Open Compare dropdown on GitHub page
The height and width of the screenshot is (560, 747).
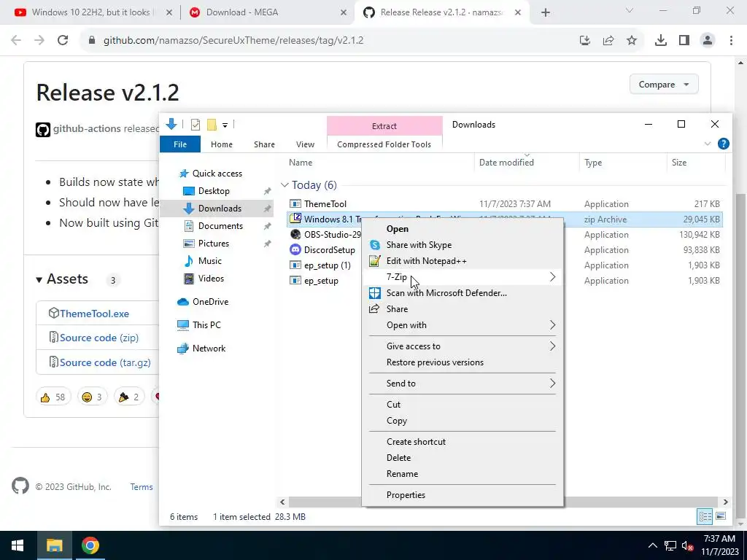pyautogui.click(x=664, y=85)
